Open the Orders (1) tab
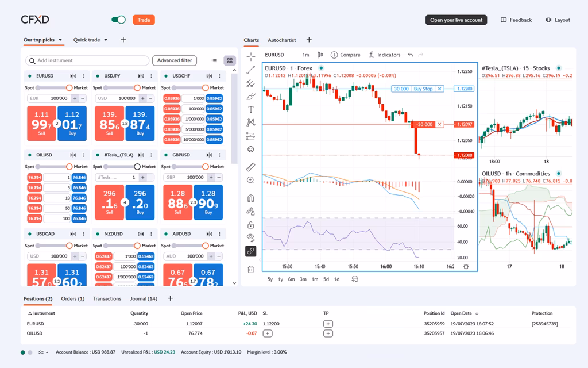Screen dimensions: 588x368 (x=72, y=299)
